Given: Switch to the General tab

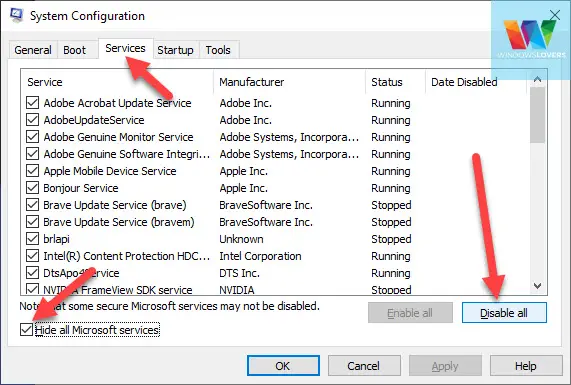Looking at the screenshot, I should (x=33, y=50).
